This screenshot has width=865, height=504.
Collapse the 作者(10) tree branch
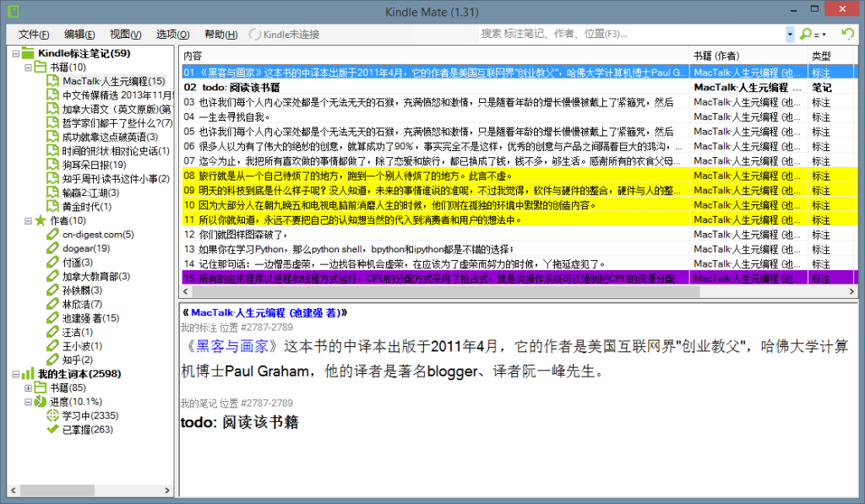point(28,220)
